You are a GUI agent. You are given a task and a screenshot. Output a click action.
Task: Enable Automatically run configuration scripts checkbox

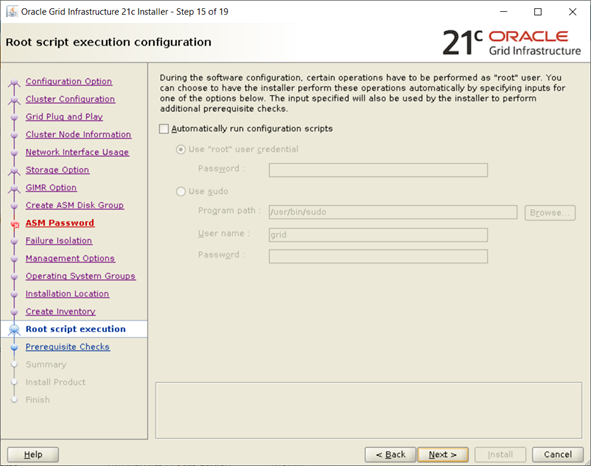tap(164, 129)
